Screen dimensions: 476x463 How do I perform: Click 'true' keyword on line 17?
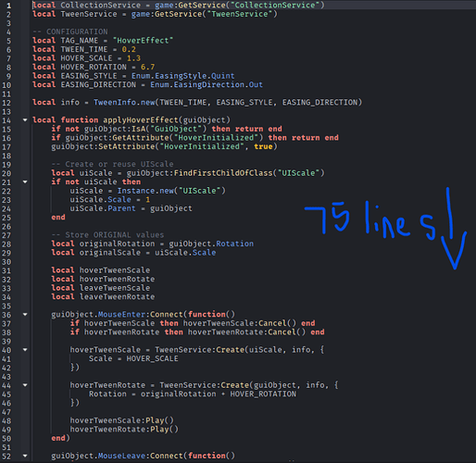click(263, 146)
